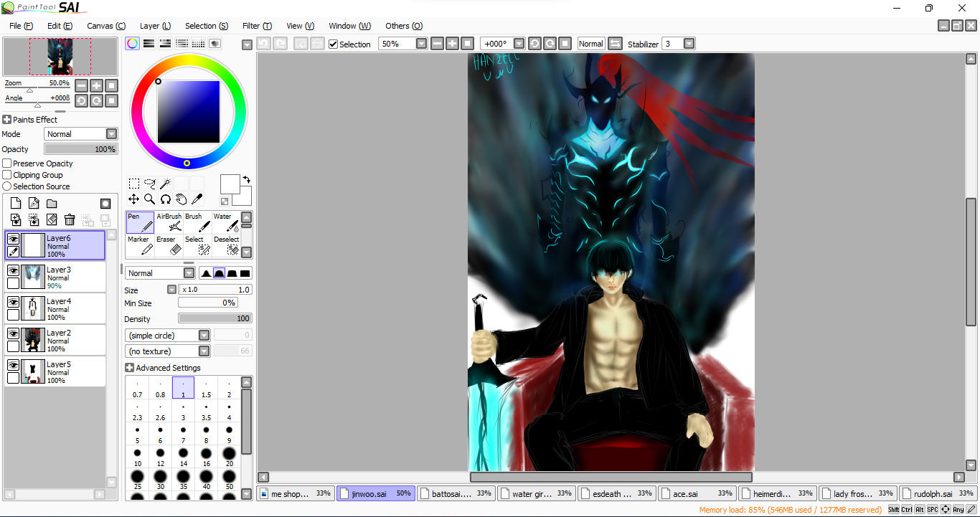
Task: Expand the Advanced Settings section
Action: (x=130, y=368)
